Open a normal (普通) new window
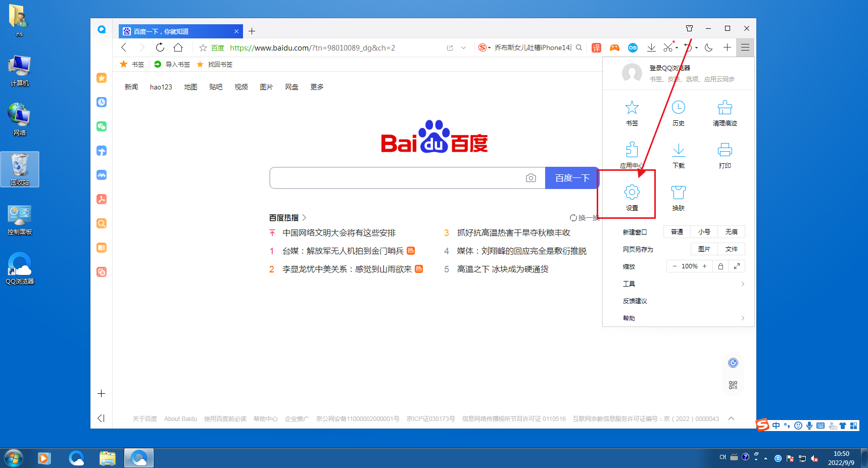This screenshot has height=468, width=868. (x=677, y=232)
